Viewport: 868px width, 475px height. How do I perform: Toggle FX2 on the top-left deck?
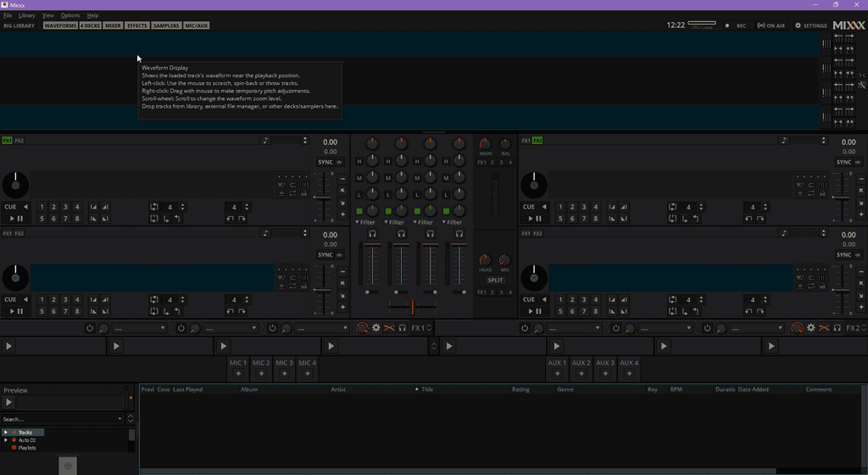click(19, 141)
